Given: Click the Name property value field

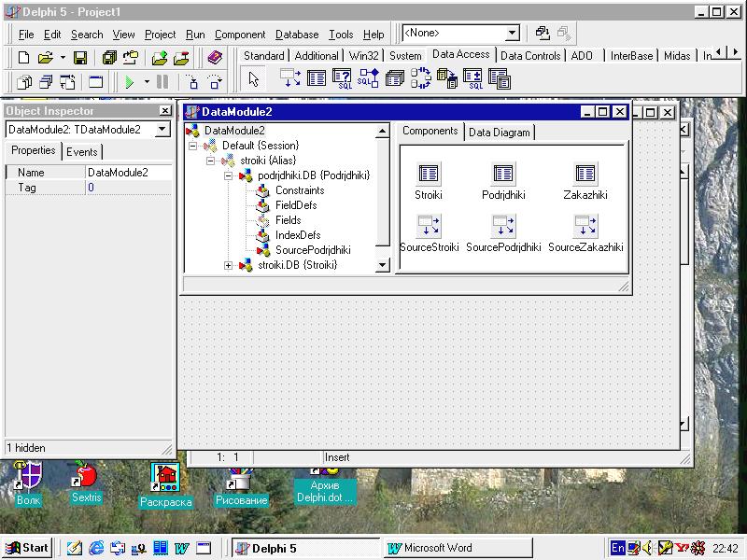Looking at the screenshot, I should (x=129, y=173).
